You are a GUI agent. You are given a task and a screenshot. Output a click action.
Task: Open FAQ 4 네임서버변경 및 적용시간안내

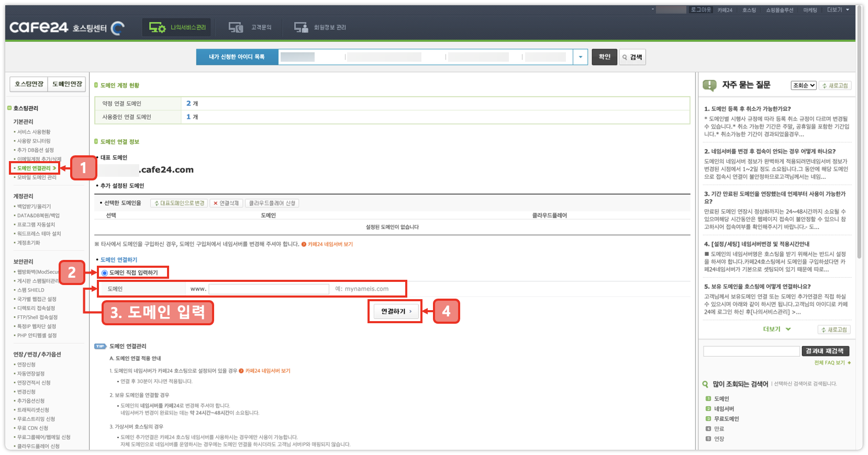tap(756, 244)
